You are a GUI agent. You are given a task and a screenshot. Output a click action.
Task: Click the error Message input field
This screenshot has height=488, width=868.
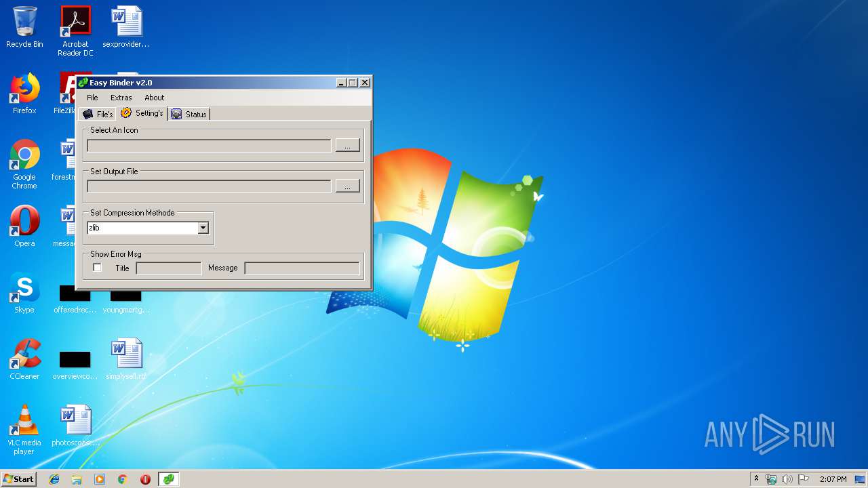(302, 268)
